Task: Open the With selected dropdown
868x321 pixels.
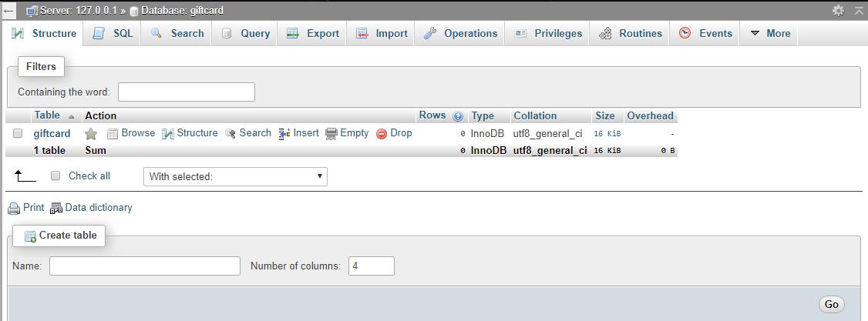Action: click(235, 176)
